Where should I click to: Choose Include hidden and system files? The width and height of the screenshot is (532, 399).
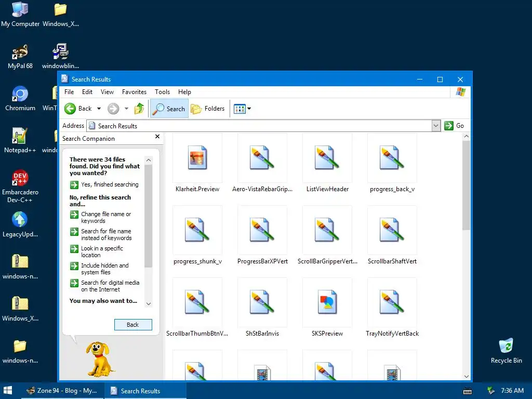pyautogui.click(x=99, y=269)
